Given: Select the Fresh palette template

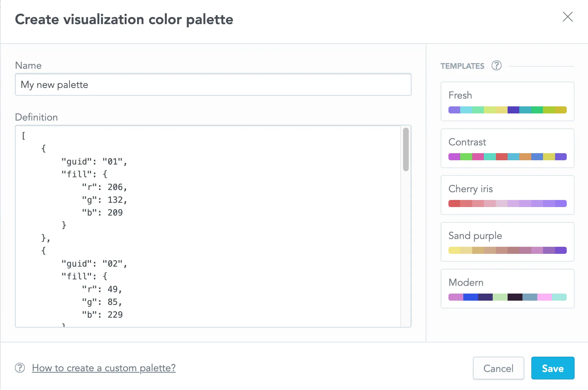Looking at the screenshot, I should (507, 101).
